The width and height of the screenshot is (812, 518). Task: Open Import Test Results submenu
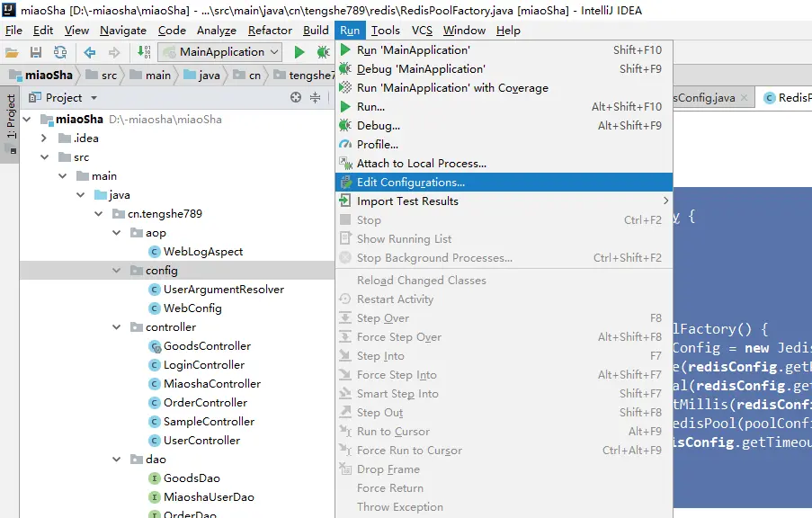[x=504, y=201]
